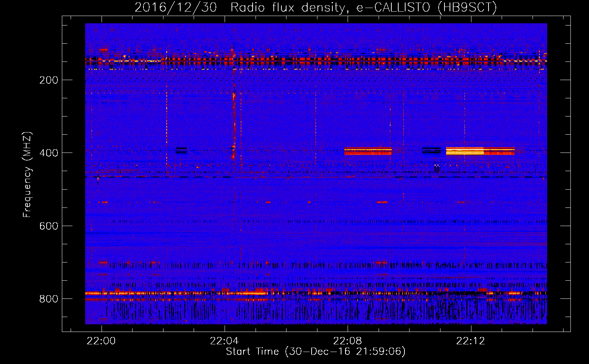Click the 200 frequency tick label
The width and height of the screenshot is (589, 364).
tap(49, 80)
